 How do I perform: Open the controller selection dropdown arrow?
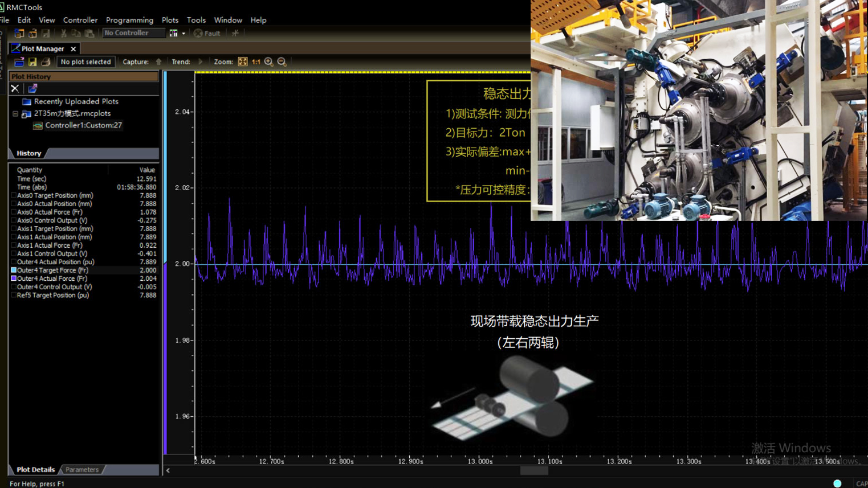[184, 33]
